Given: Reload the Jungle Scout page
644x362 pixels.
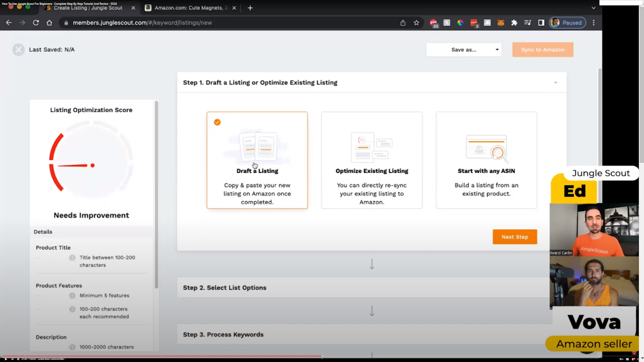Looking at the screenshot, I should click(36, 23).
